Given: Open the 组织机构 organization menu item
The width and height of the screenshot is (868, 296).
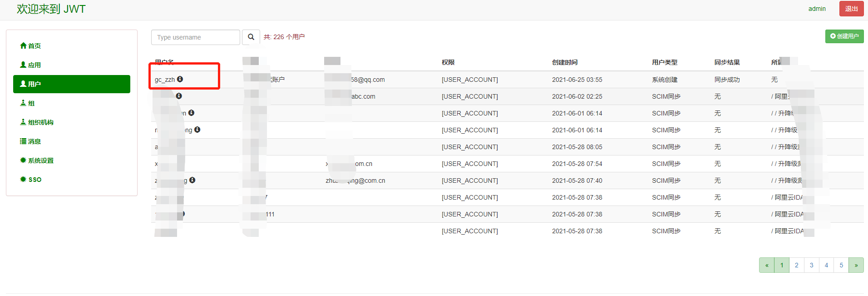Looking at the screenshot, I should pyautogui.click(x=72, y=122).
